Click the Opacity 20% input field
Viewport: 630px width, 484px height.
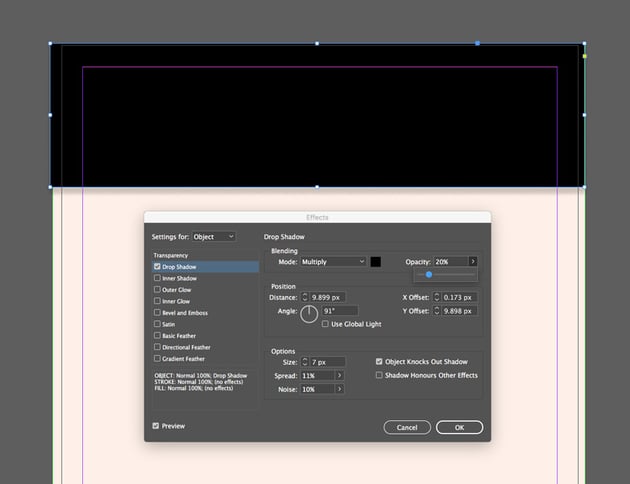click(451, 262)
